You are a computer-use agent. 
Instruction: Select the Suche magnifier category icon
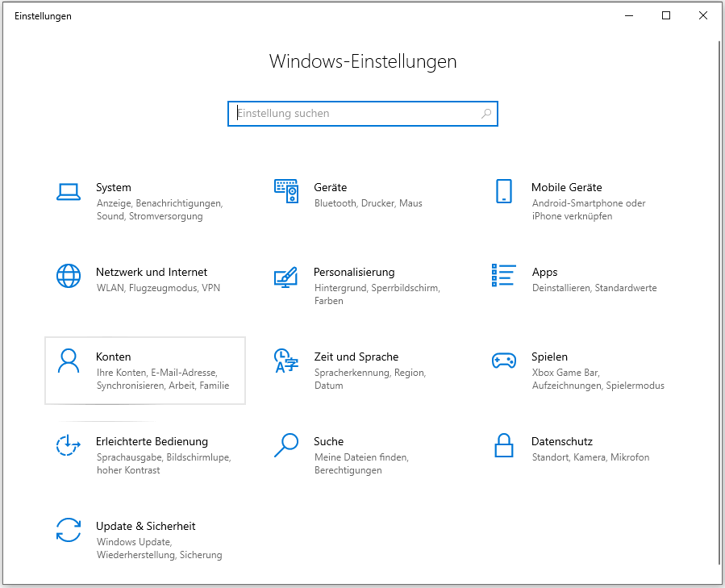click(286, 445)
